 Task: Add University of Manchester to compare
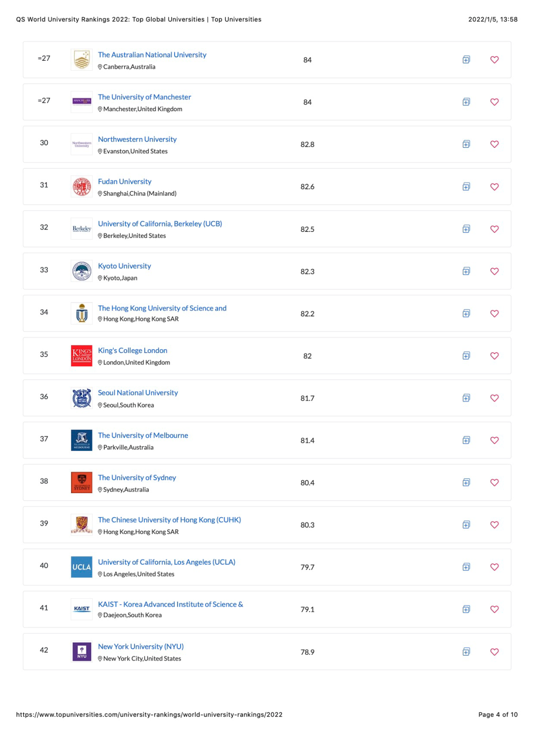coord(466,102)
